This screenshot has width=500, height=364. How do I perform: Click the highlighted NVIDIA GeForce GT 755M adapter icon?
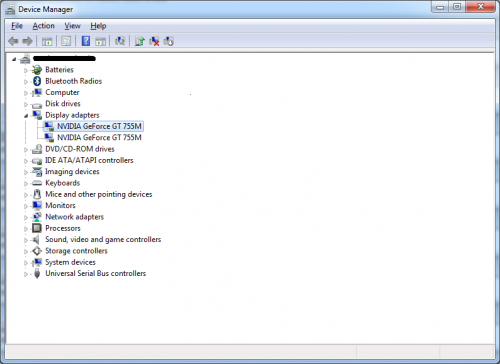(49, 126)
